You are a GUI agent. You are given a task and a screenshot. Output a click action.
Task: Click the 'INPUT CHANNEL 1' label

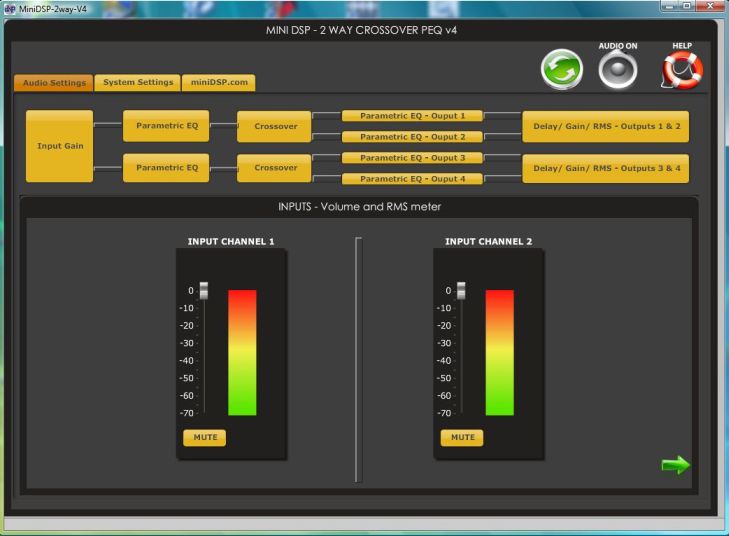click(231, 242)
